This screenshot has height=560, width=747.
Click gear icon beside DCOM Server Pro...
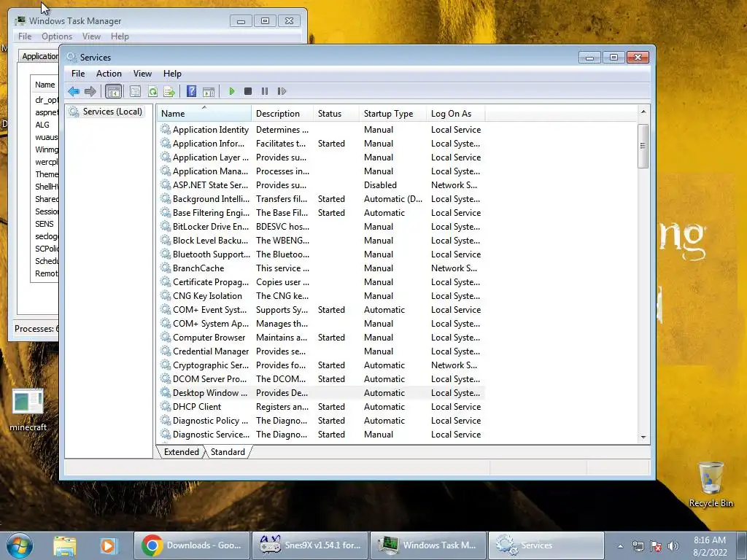166,378
